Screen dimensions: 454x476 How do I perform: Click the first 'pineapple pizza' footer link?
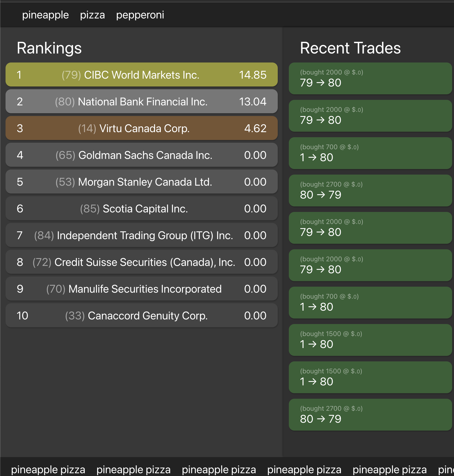(x=48, y=470)
